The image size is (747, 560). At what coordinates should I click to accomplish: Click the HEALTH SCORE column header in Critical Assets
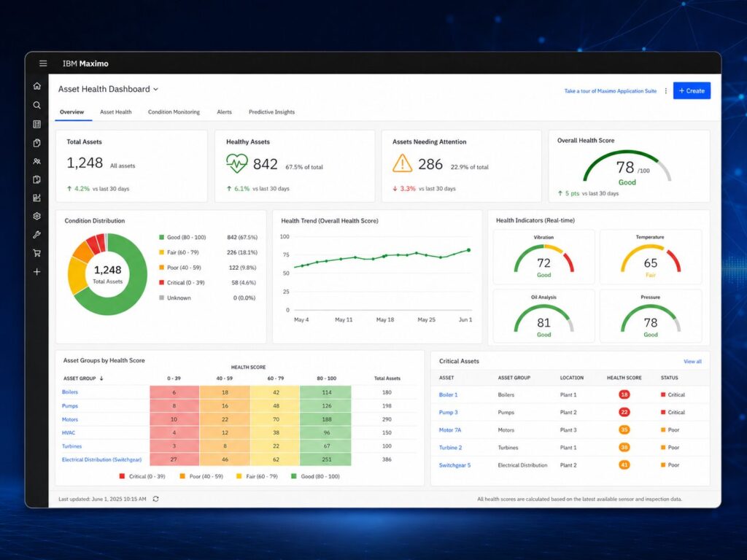[x=624, y=378]
